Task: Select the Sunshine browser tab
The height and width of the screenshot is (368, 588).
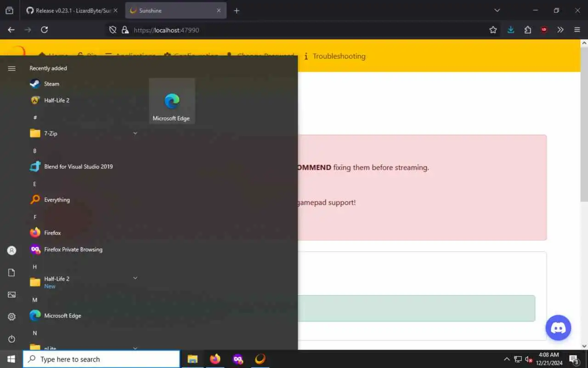Action: [x=175, y=11]
